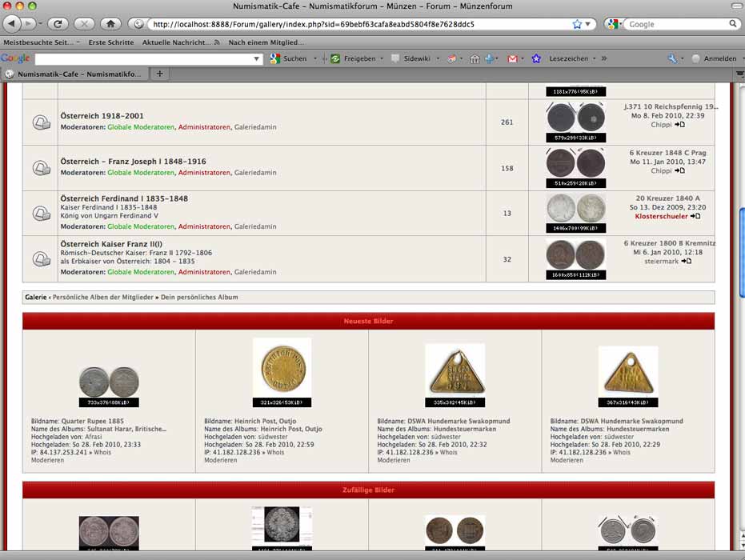Expand the Google toolbar search box dropdown
This screenshot has width=745, height=560.
pyautogui.click(x=257, y=58)
